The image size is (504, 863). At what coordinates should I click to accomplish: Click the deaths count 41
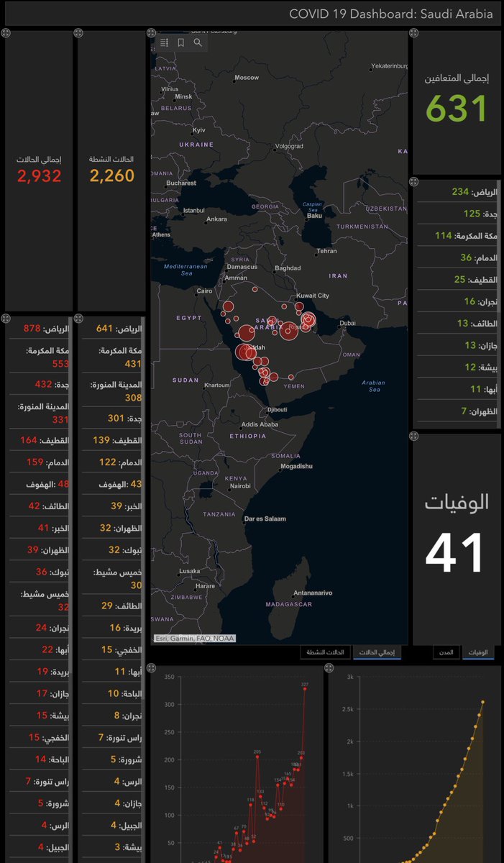coord(455,554)
